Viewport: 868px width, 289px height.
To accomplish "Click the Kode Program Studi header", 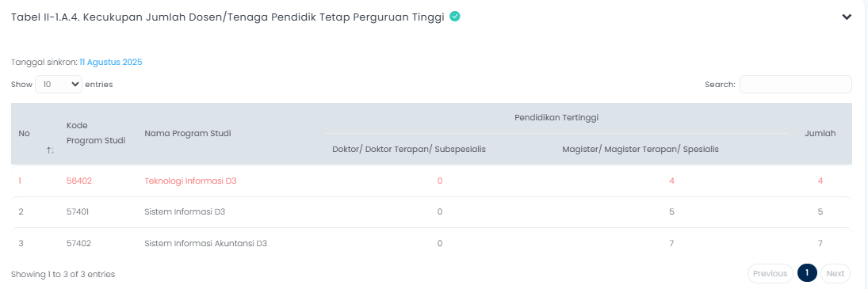I will pyautogui.click(x=96, y=132).
